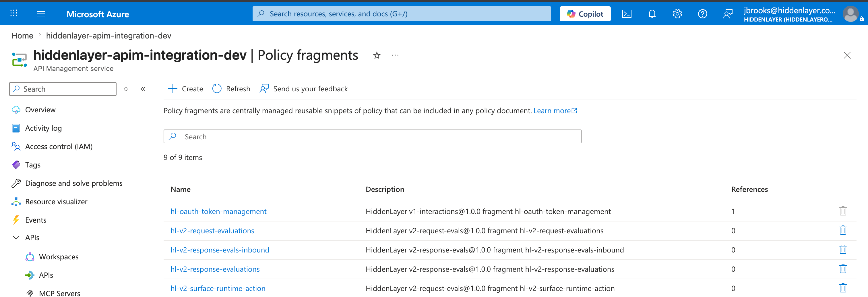
Task: Open the hamburger portal menu
Action: (x=41, y=14)
